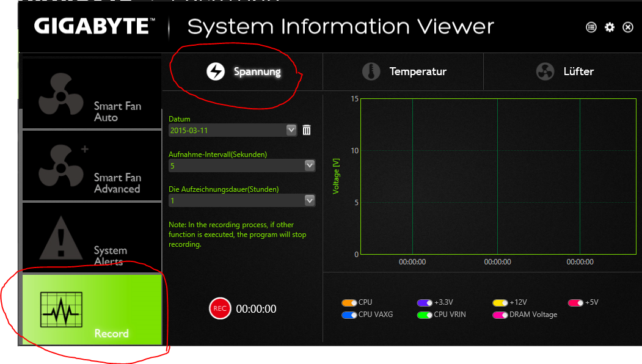642x364 pixels.
Task: Click the Record waveform monitor icon
Action: (62, 310)
